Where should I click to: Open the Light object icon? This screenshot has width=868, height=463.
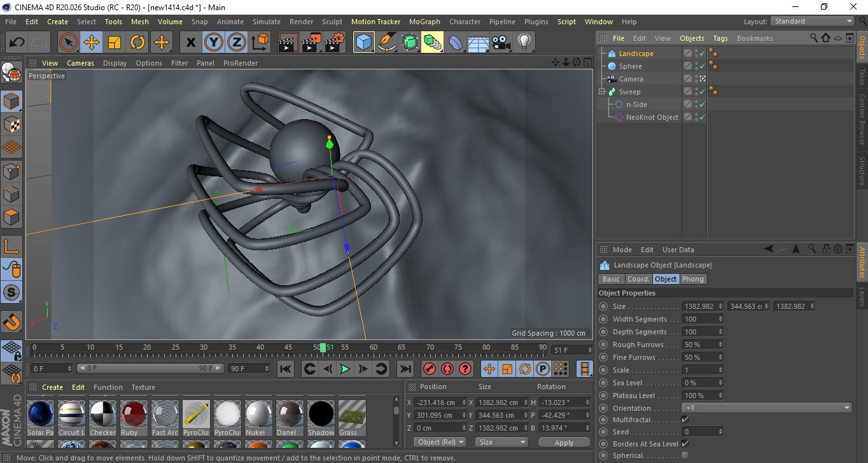[x=524, y=43]
